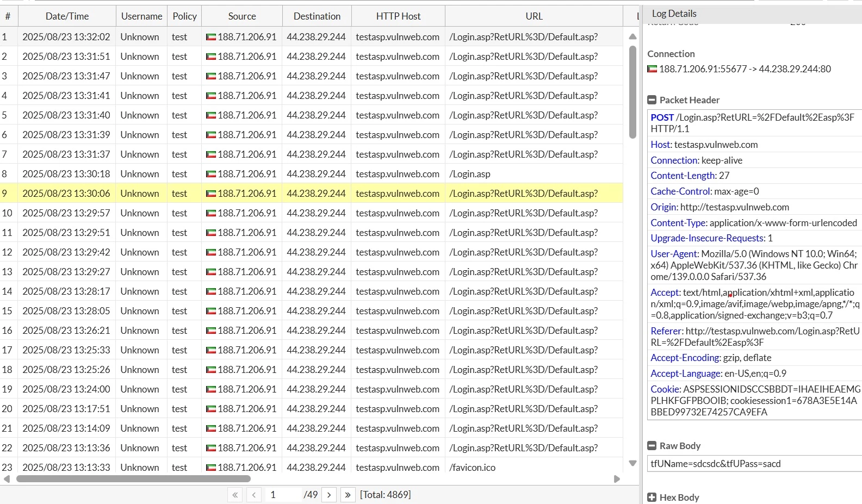Click the Raw Body value tfUName=sdcsdc&tfUPass=sacd

[716, 464]
